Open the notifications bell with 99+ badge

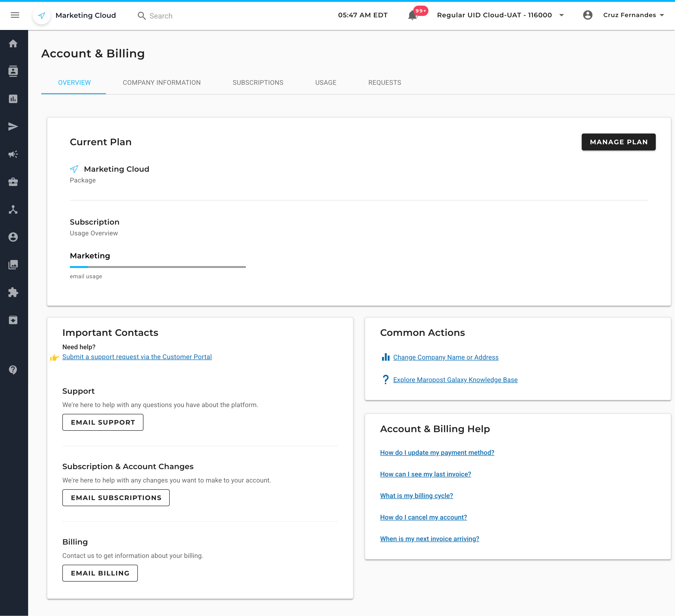tap(413, 15)
